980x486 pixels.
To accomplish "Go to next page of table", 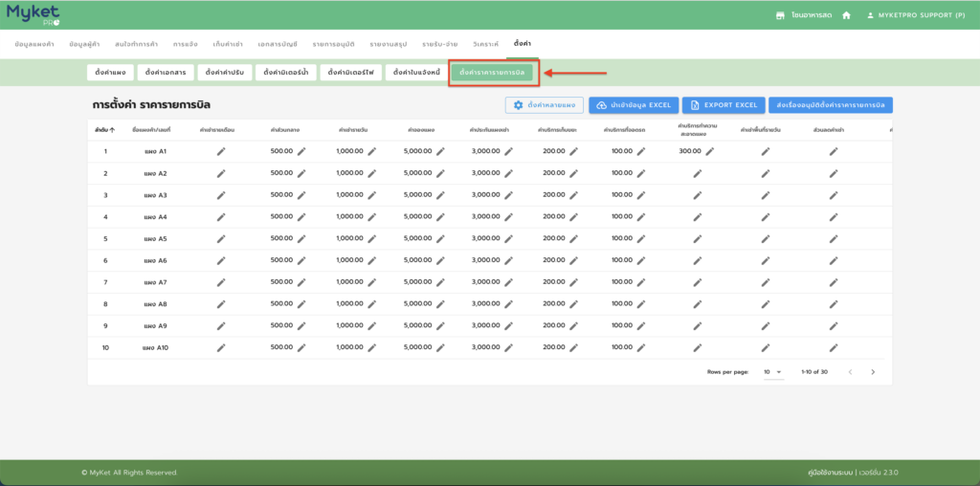I will coord(873,371).
